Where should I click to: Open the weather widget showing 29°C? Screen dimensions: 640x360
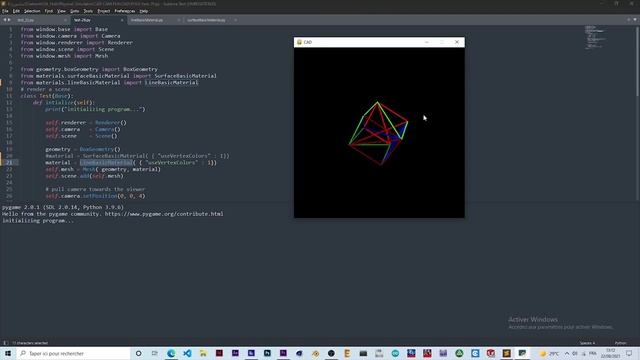549,353
